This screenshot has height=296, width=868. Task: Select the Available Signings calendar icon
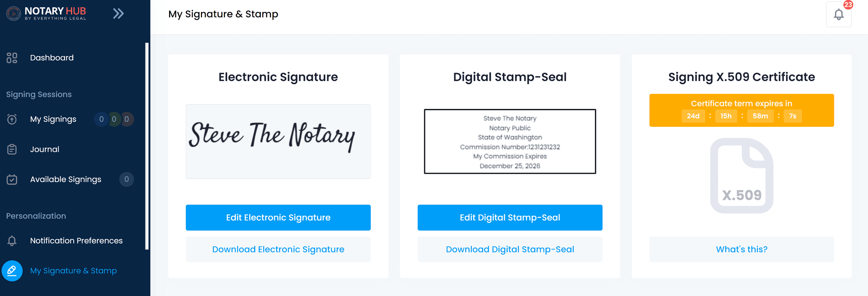point(12,179)
